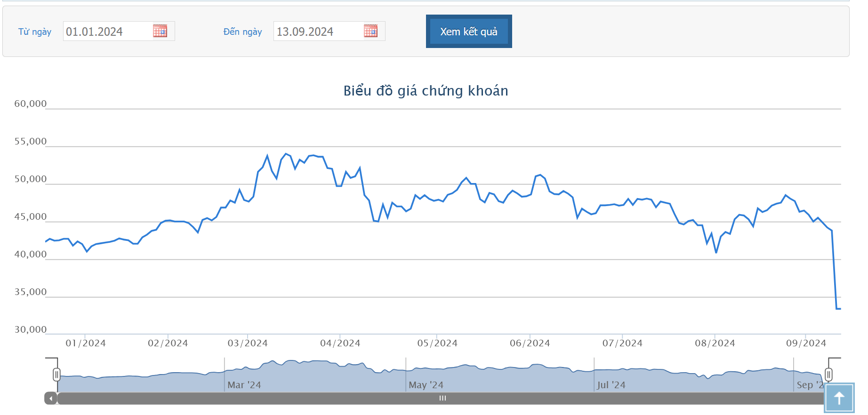Image resolution: width=868 pixels, height=415 pixels.
Task: Click the 'Đến ngày' label
Action: (242, 32)
